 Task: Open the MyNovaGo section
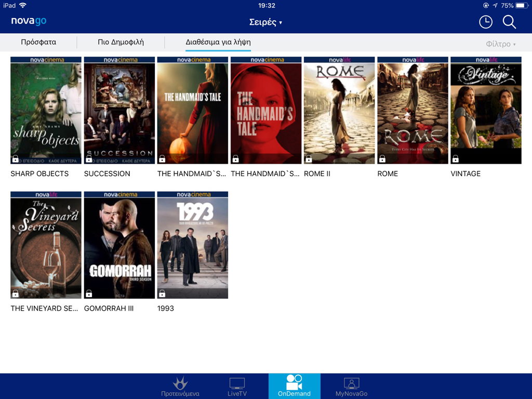[x=352, y=387]
